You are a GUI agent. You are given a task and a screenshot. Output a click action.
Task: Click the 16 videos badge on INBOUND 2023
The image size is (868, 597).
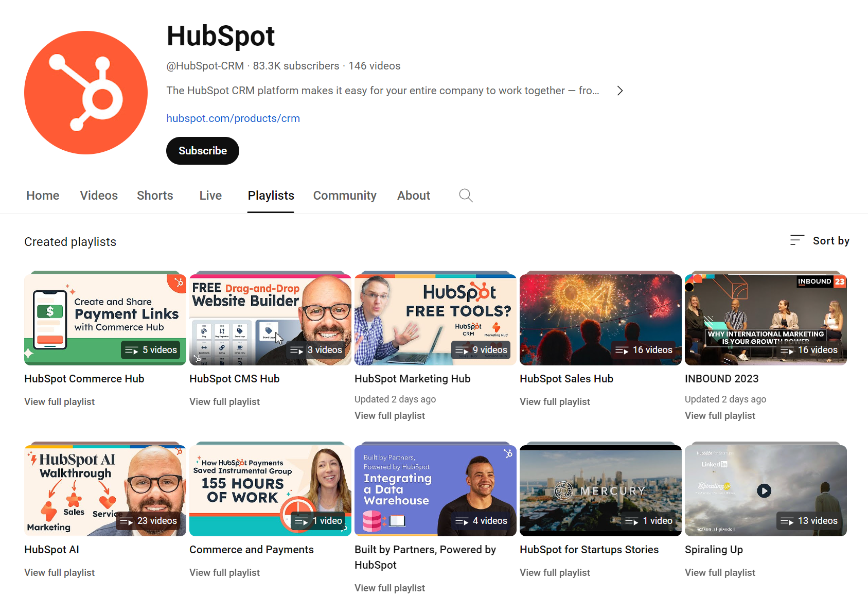click(809, 350)
